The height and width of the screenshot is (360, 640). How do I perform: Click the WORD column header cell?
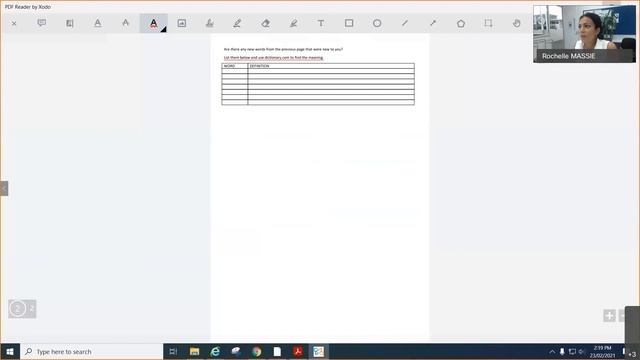tap(235, 66)
